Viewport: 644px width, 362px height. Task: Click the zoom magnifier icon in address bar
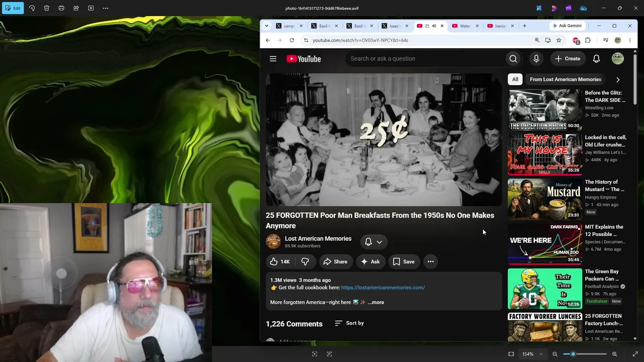tap(537, 40)
